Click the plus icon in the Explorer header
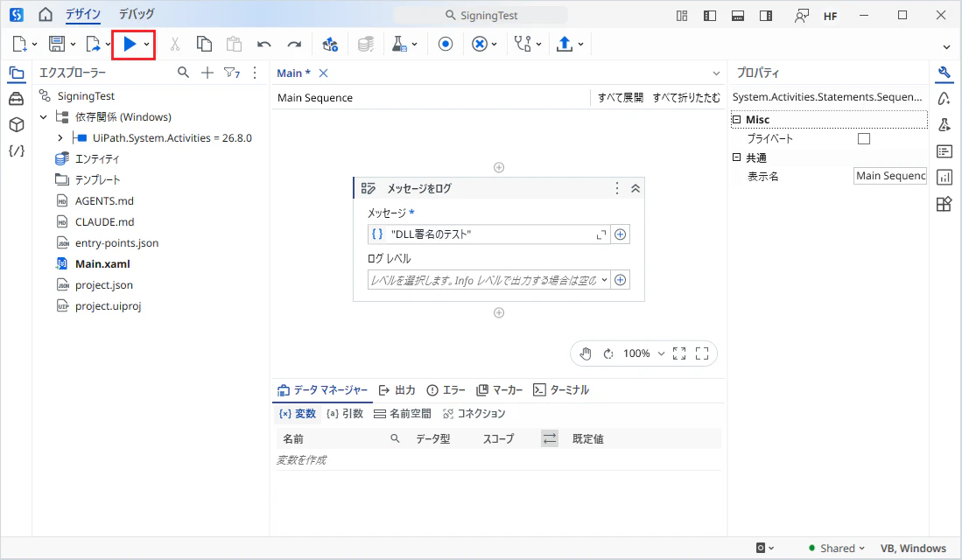This screenshot has width=962, height=560. (207, 73)
